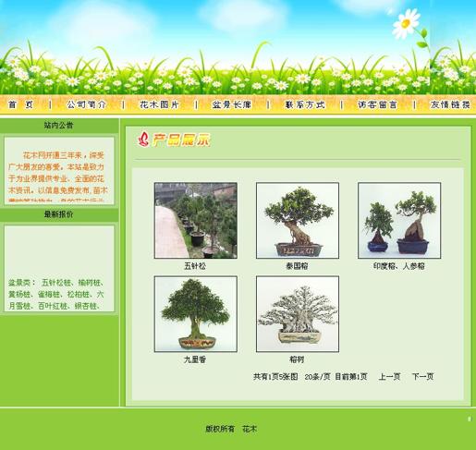Click 联系方式 in the navigation bar
Image resolution: width=476 pixels, height=450 pixels.
(305, 104)
